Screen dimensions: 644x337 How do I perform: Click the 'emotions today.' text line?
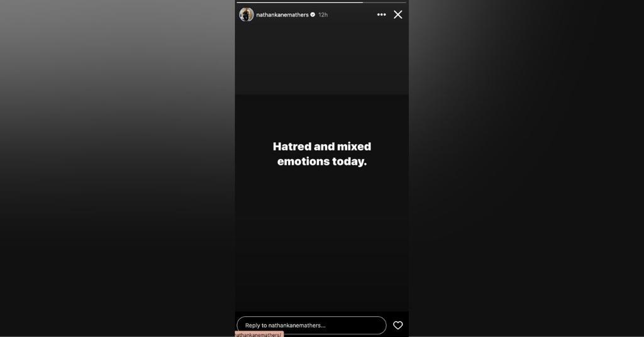click(x=322, y=162)
